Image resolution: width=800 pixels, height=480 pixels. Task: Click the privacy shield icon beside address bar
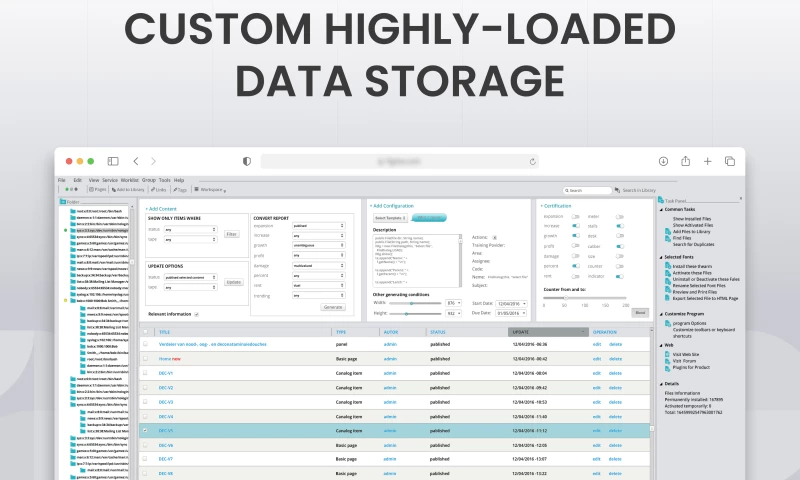[x=247, y=161]
